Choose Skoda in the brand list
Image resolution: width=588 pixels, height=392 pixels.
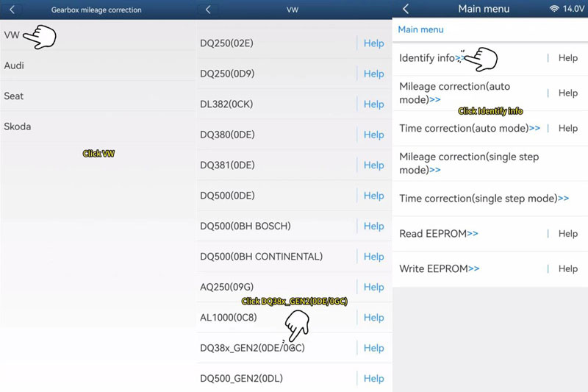click(x=18, y=126)
